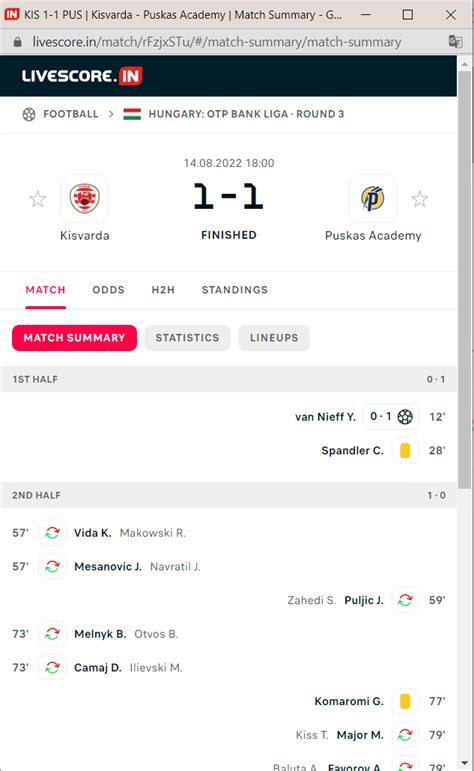This screenshot has height=771, width=474.
Task: Click the LIVESCORE.IN logo
Action: coord(82,76)
